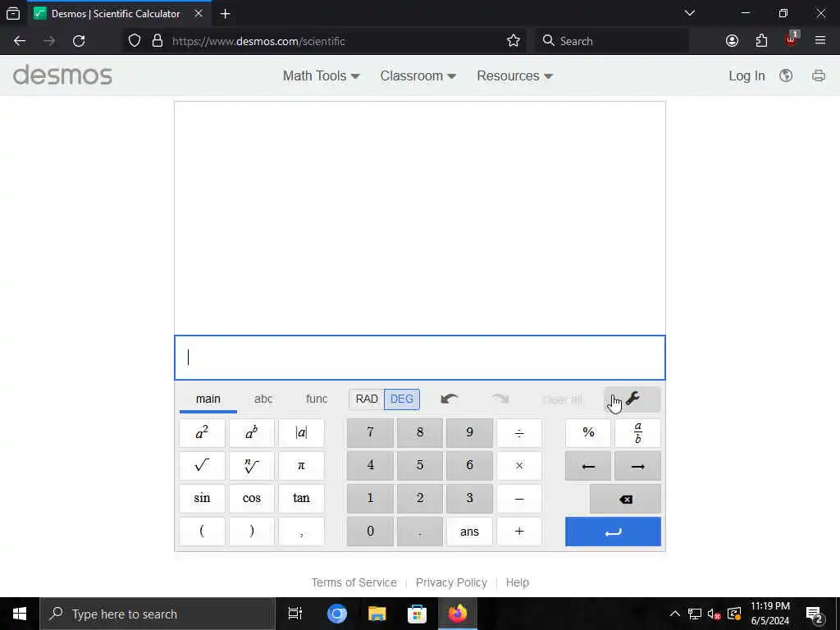Screen dimensions: 840x630
Task: Click the undo arrow on the keypad
Action: coord(449,399)
